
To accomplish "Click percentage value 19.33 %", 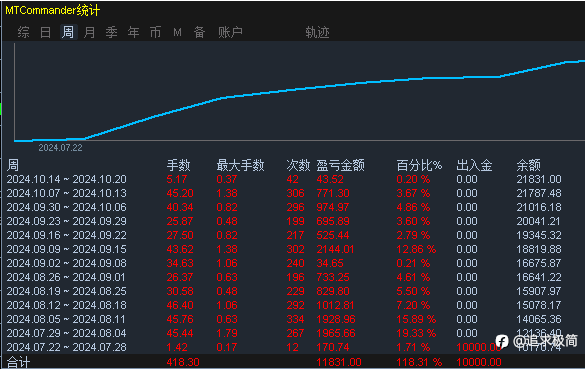I will point(416,333).
